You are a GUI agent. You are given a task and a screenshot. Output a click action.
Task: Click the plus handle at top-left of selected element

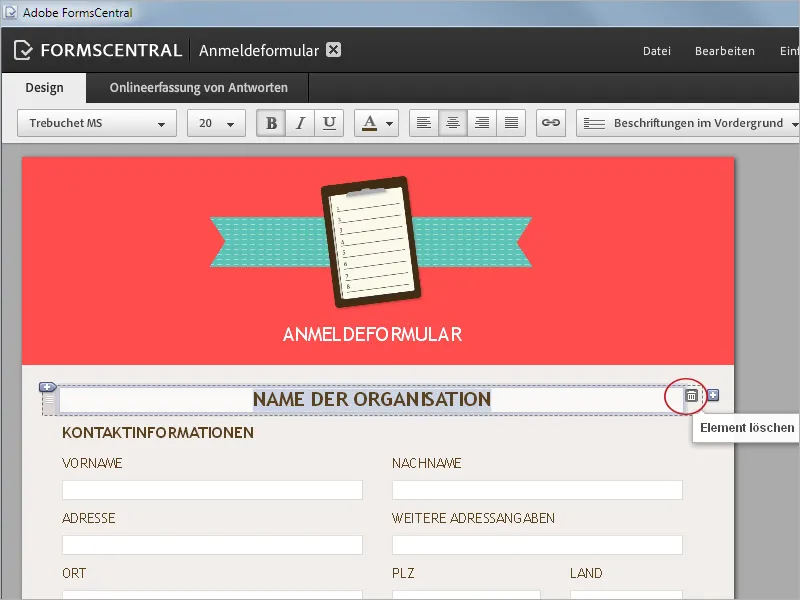(47, 387)
